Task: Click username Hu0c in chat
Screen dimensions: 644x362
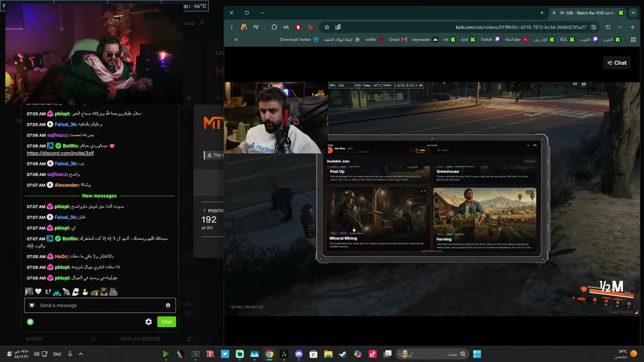Action: pos(61,256)
